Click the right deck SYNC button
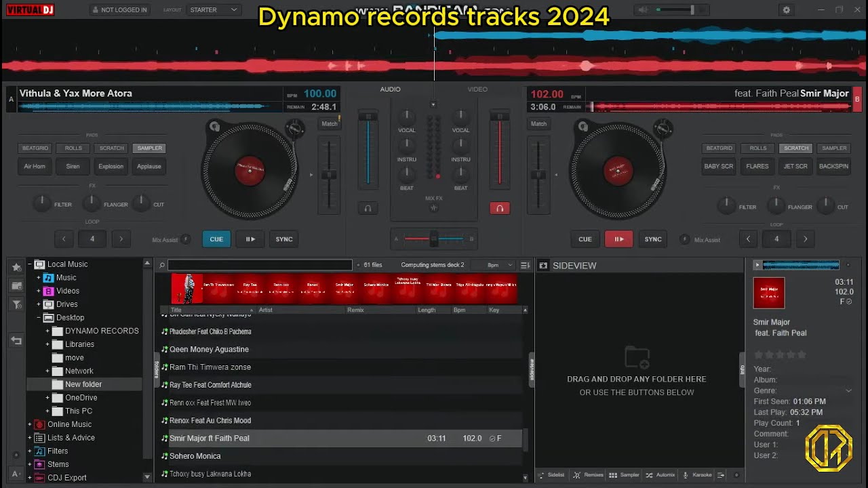The width and height of the screenshot is (868, 488). pos(653,239)
